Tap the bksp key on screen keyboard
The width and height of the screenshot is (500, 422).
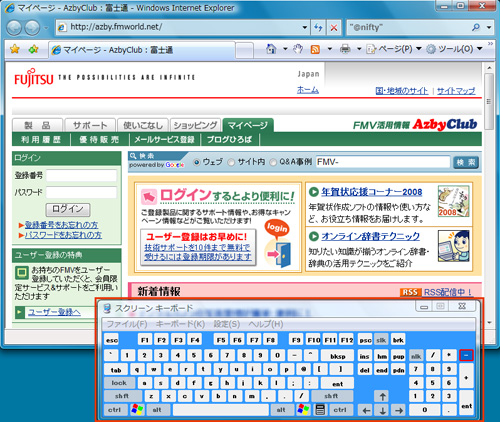coord(337,356)
